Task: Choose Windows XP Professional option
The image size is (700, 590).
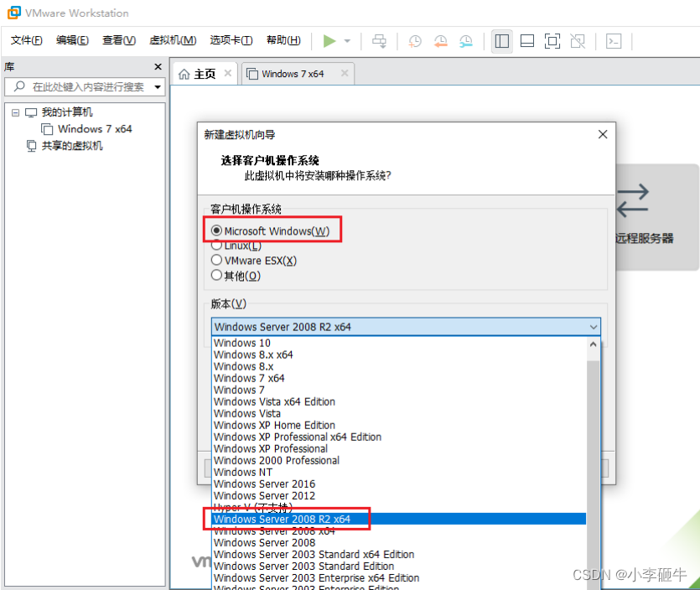Action: (399, 448)
